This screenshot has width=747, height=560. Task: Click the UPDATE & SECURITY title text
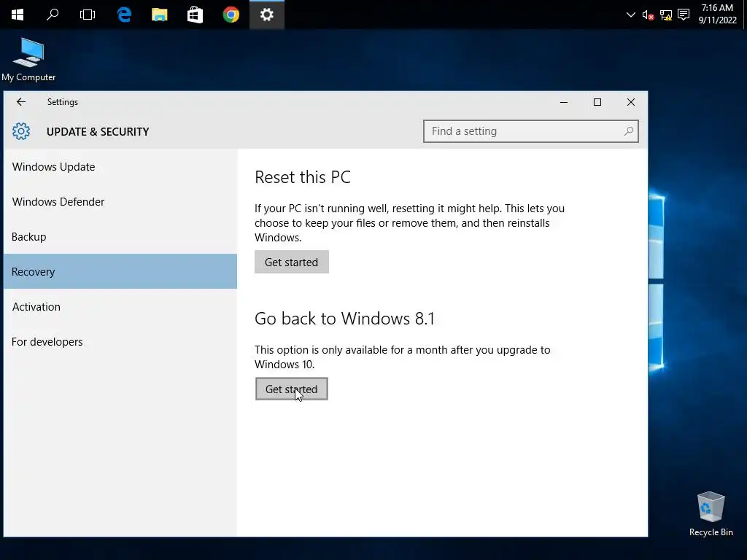pos(98,132)
